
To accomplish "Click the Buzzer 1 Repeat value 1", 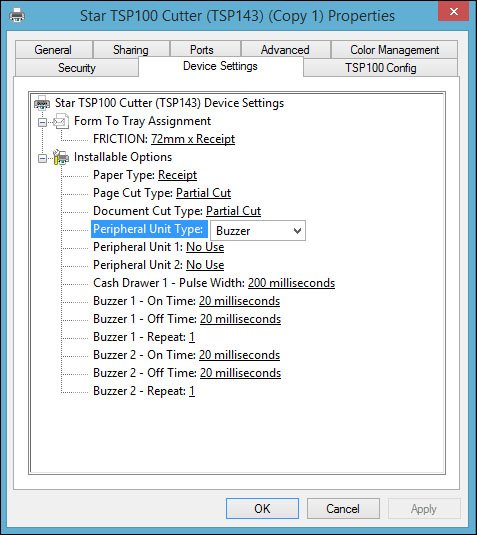I will pyautogui.click(x=192, y=337).
